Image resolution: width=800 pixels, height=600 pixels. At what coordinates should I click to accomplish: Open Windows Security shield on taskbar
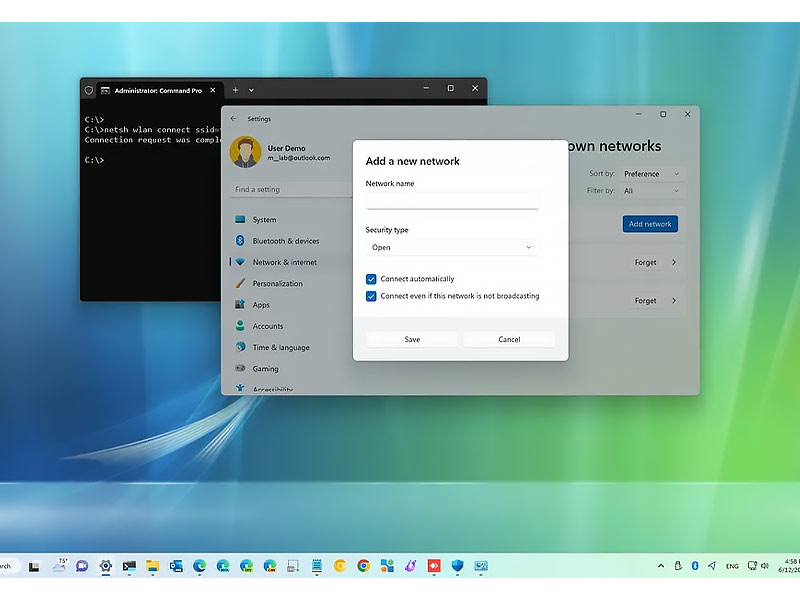pos(458,566)
